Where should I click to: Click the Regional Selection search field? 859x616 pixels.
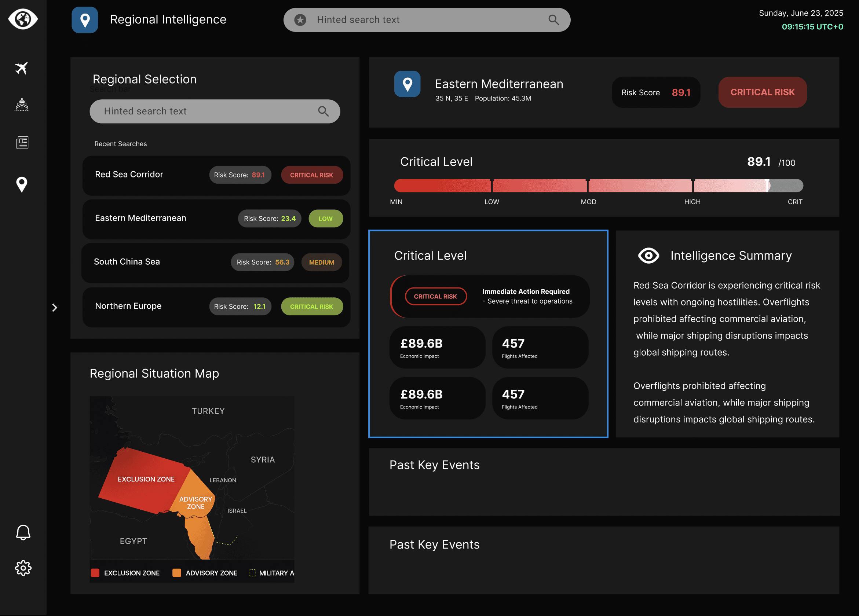tap(215, 111)
